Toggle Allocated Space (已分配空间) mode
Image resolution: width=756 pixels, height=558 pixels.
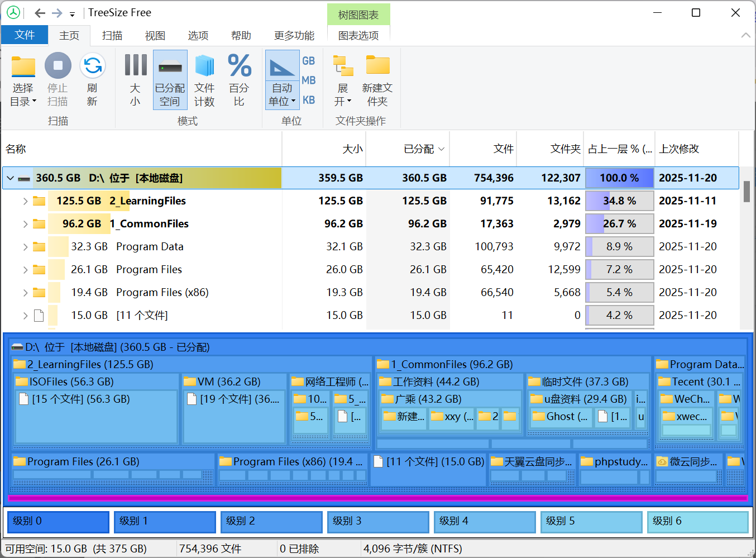coord(170,67)
